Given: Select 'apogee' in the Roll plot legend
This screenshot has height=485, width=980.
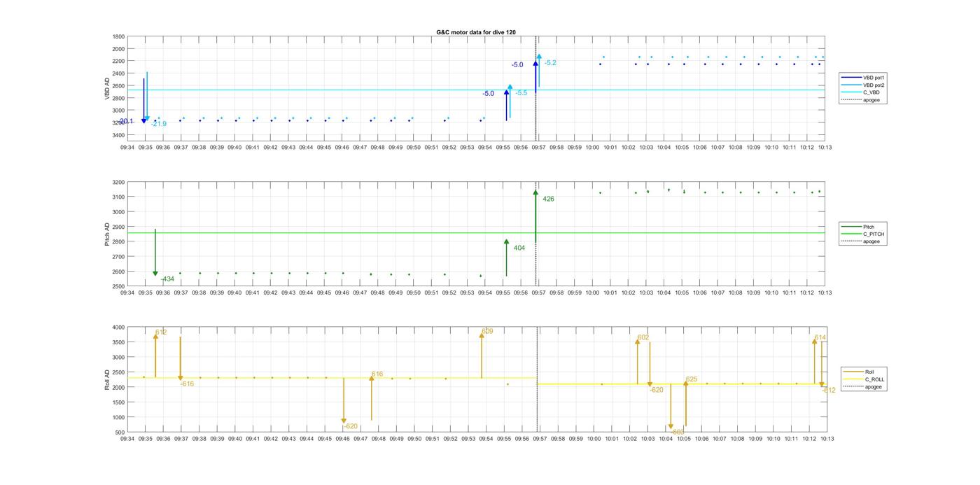Looking at the screenshot, I should (x=864, y=387).
